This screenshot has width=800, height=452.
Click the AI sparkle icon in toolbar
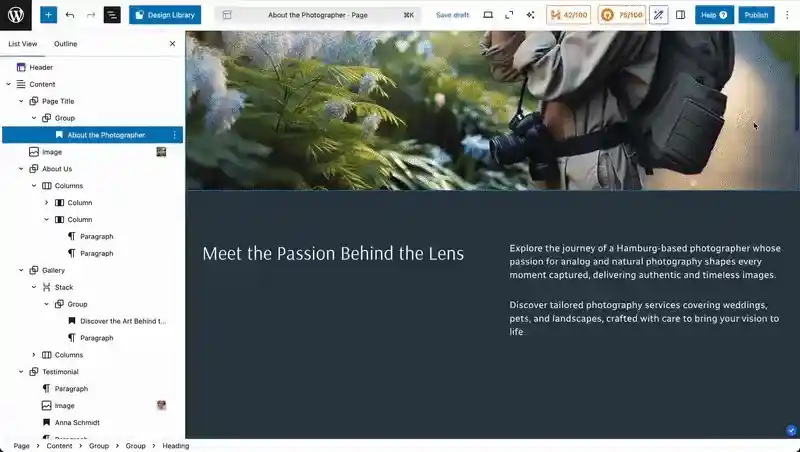530,15
